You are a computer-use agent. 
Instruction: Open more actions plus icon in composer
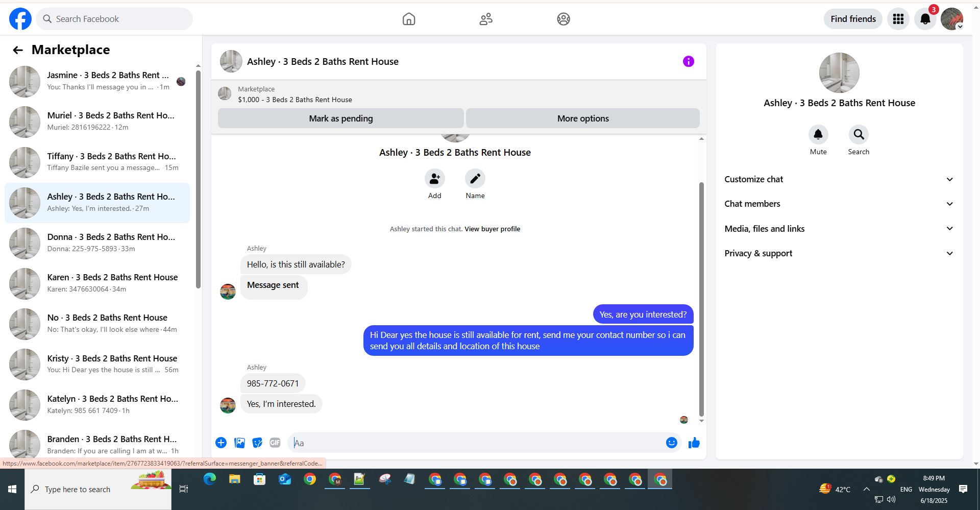tap(221, 443)
